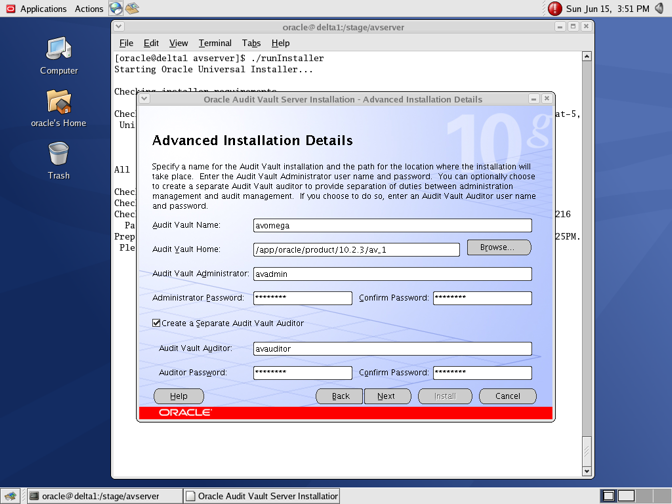This screenshot has width=672, height=504.
Task: Minimize the terminal window
Action: click(x=560, y=27)
